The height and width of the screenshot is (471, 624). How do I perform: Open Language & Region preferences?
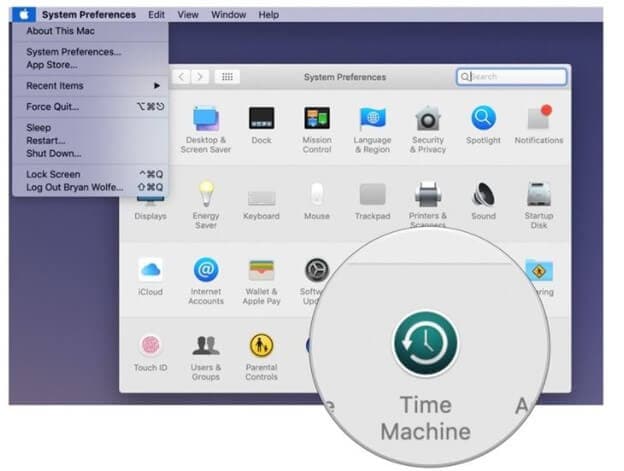[x=372, y=128]
